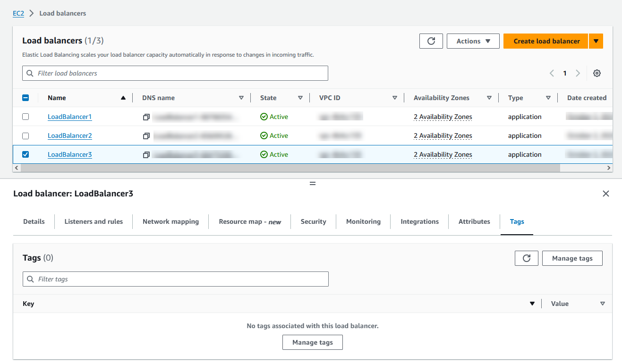The width and height of the screenshot is (622, 364).
Task: Click the Manage tags button
Action: (572, 258)
